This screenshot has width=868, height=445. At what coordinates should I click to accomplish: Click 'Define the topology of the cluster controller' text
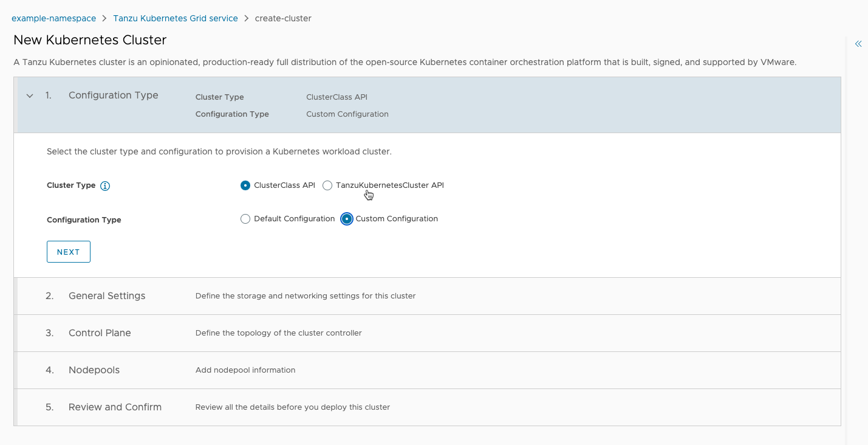pyautogui.click(x=279, y=333)
